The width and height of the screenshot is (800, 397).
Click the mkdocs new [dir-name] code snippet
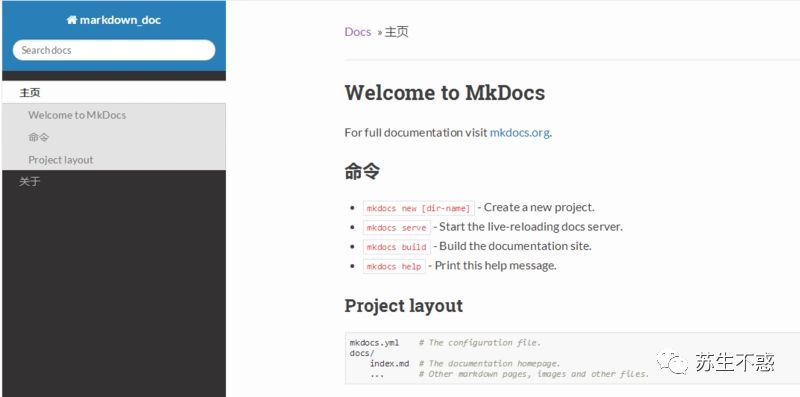[x=418, y=208]
